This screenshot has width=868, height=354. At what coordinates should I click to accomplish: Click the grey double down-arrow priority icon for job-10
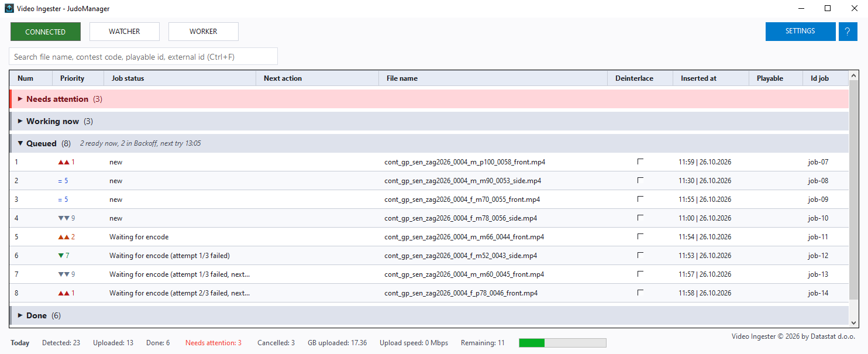63,218
